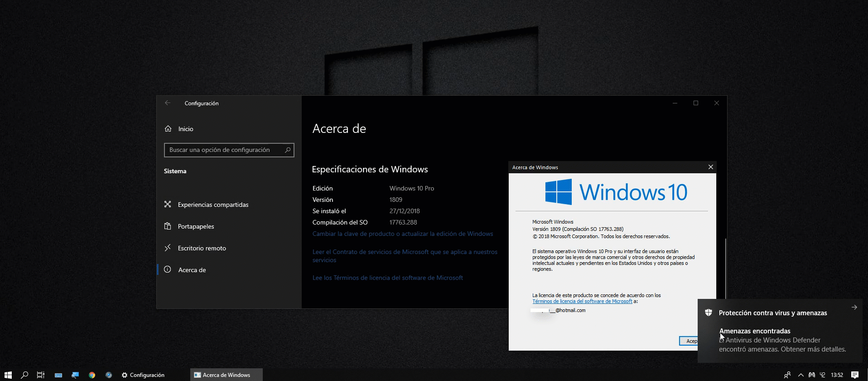Open 'Términos de licencia del software de Microsoft' in Acerca de Windows dialog
This screenshot has width=868, height=381.
pos(582,301)
